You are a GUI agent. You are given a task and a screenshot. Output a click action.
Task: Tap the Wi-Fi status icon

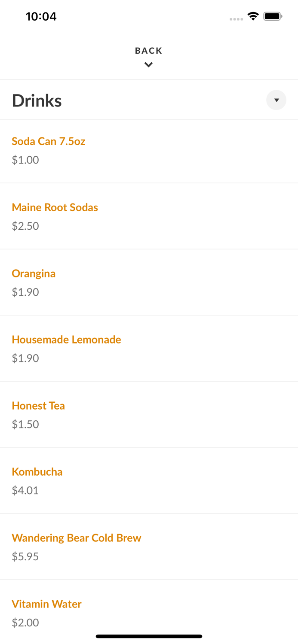click(x=253, y=15)
